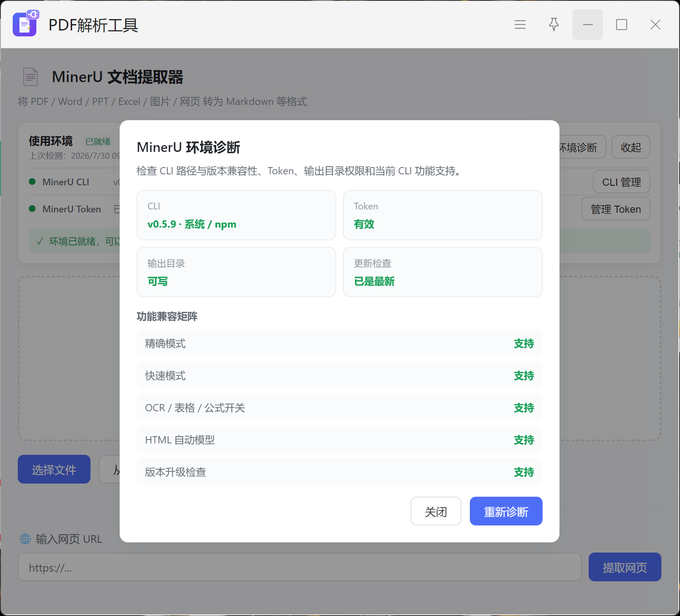680x616 pixels.
Task: Click the PDF解析工具 app logo icon
Action: pos(25,24)
